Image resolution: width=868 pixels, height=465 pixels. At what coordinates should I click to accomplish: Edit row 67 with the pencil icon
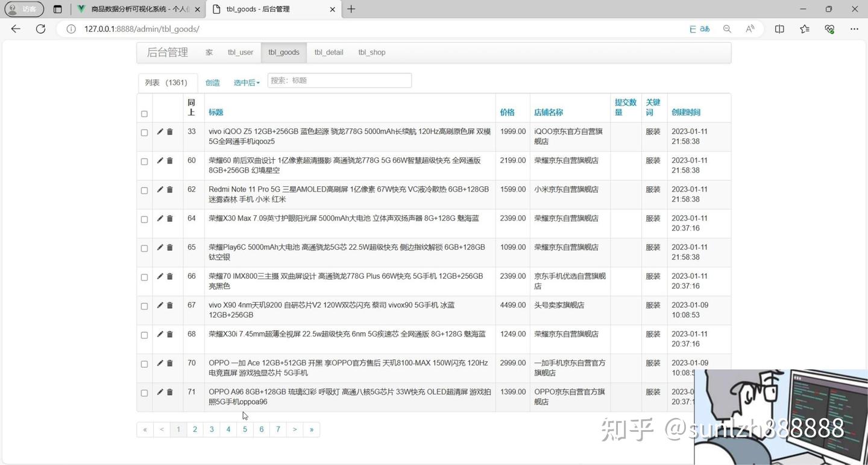pyautogui.click(x=160, y=305)
